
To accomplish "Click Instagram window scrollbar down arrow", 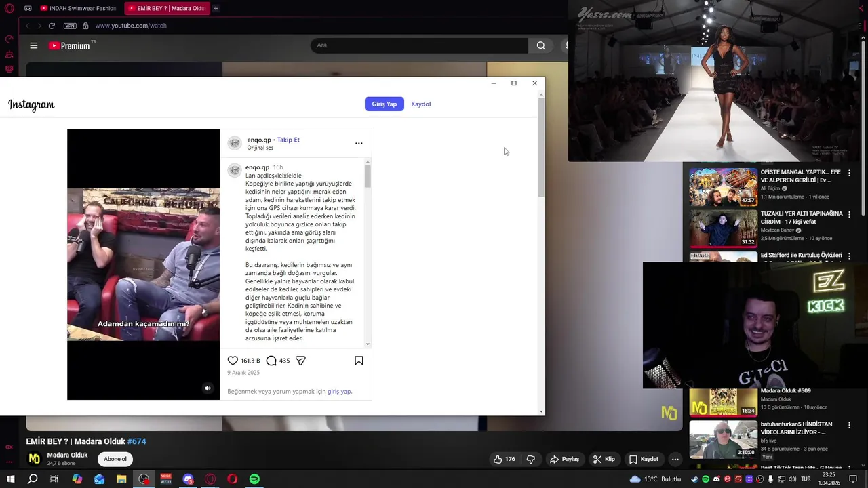I will [x=541, y=411].
